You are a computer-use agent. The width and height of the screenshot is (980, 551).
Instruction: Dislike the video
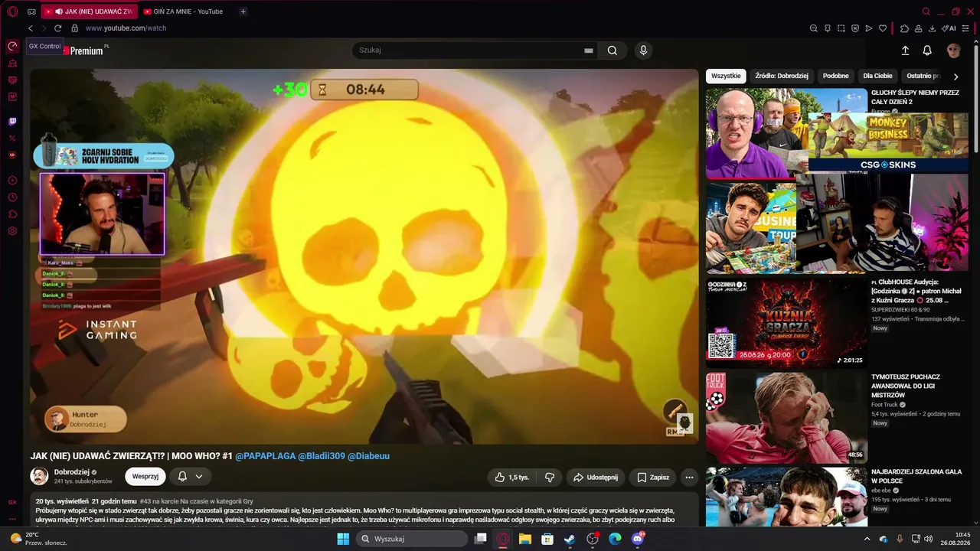550,478
